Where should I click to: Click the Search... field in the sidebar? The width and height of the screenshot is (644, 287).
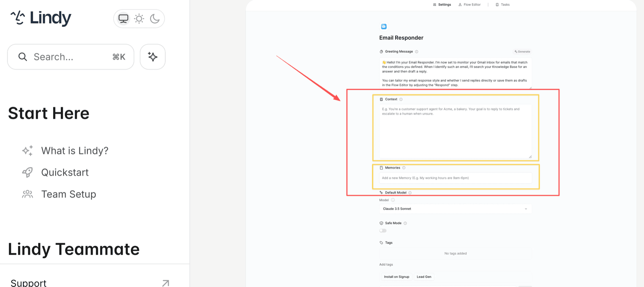[x=70, y=57]
